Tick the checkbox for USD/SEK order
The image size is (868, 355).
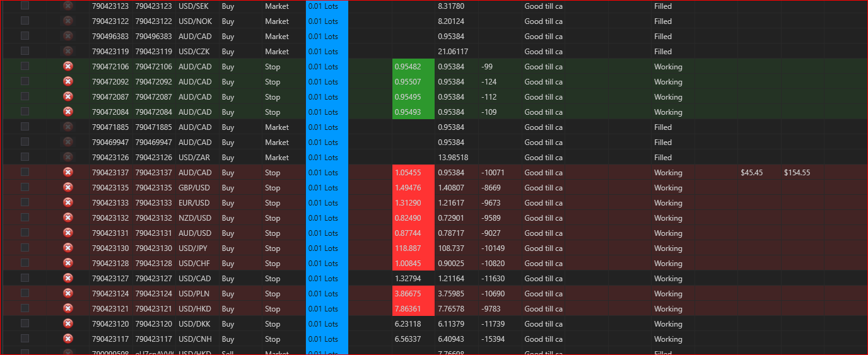[25, 6]
